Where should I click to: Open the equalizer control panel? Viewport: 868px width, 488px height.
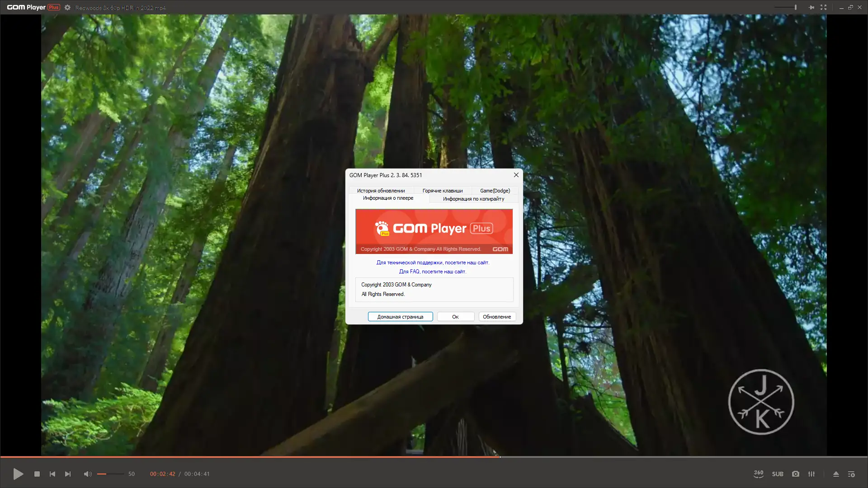click(811, 474)
